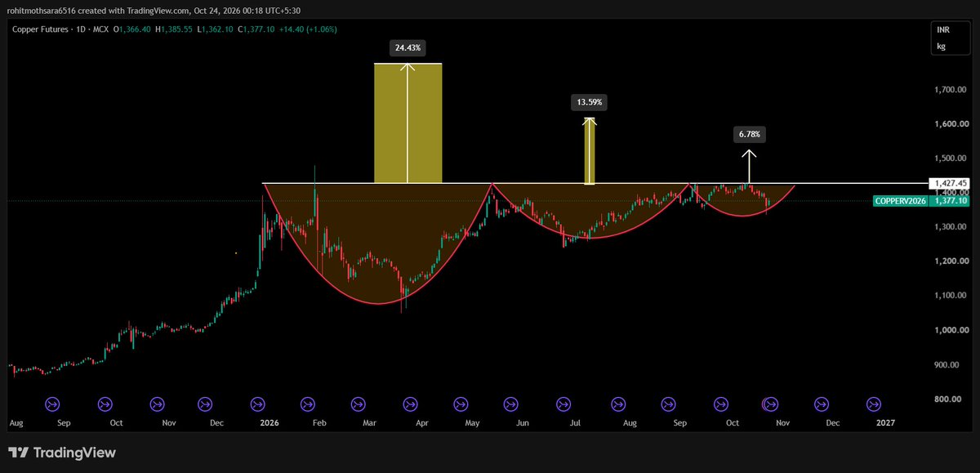Image resolution: width=980 pixels, height=473 pixels.
Task: Click the open value O1,366.40
Action: point(134,29)
